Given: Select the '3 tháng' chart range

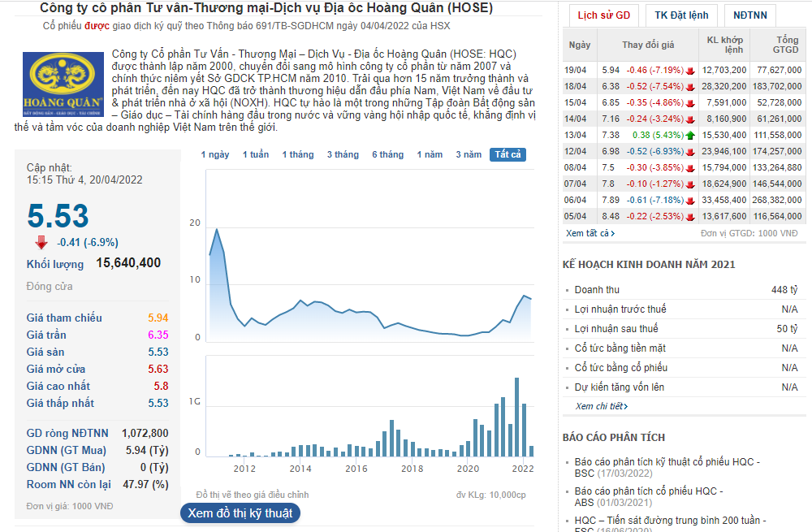Looking at the screenshot, I should [343, 154].
